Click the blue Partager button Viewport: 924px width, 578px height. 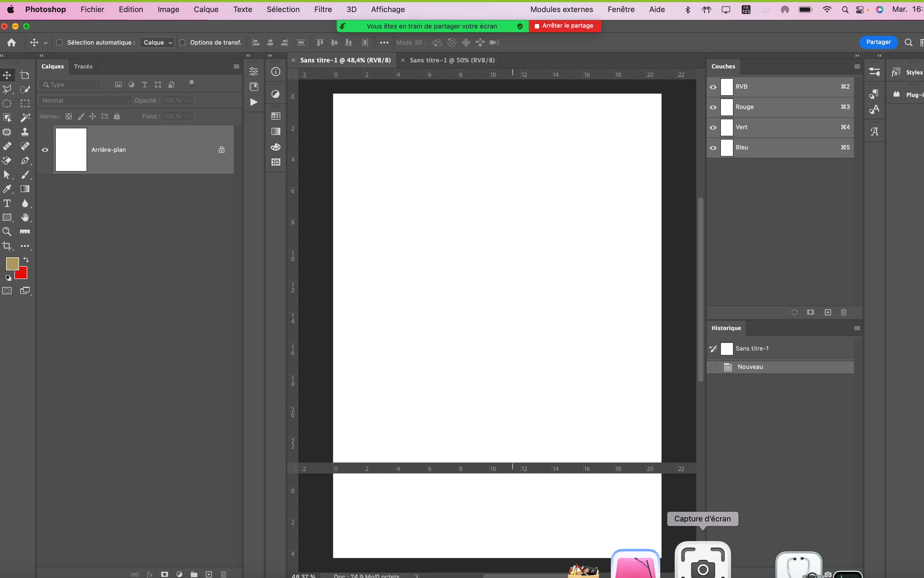(x=878, y=42)
